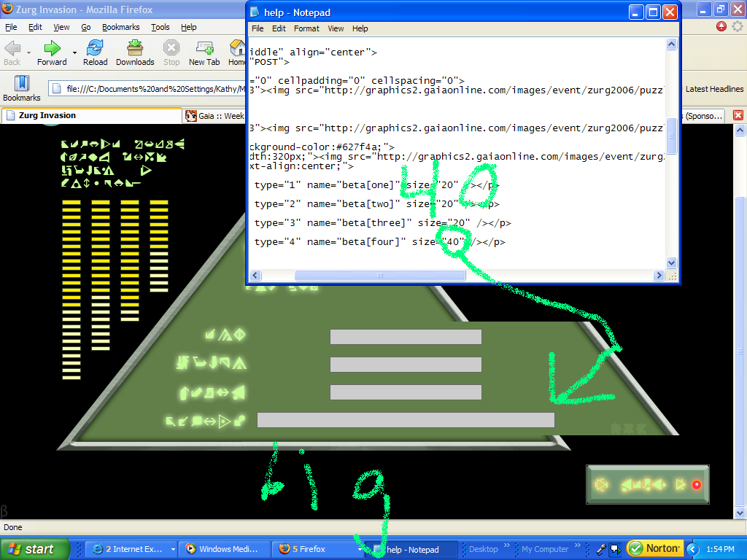This screenshot has height=560, width=747.
Task: Switch to the Gaia :: Week tab
Action: [x=214, y=116]
